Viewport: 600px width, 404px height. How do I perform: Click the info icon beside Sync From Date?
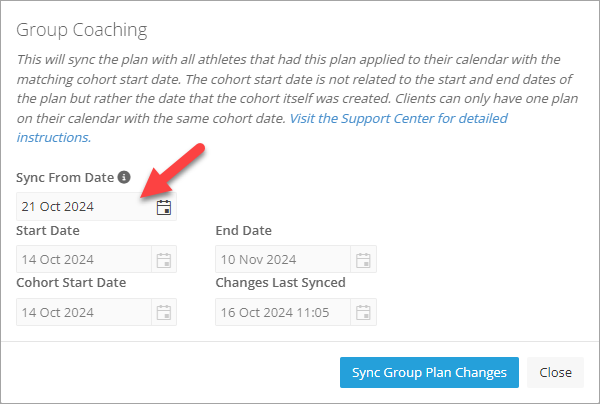tap(124, 177)
